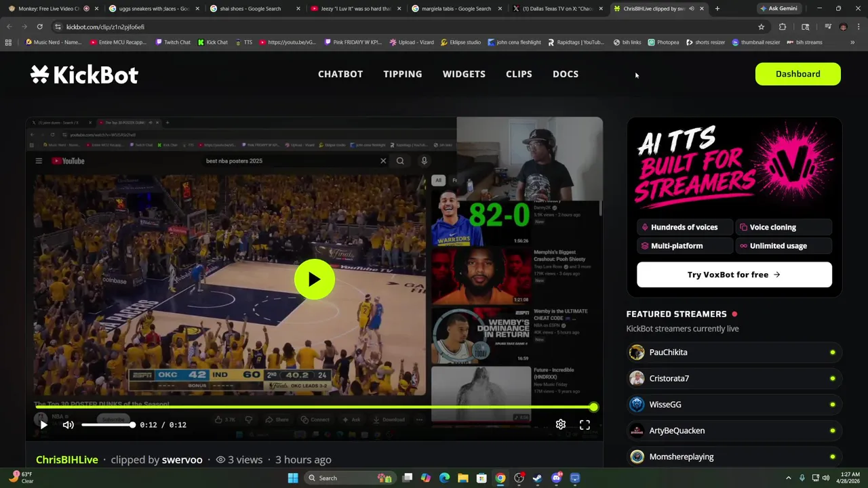Viewport: 868px width, 488px height.
Task: Open Discord from the taskbar
Action: (x=557, y=478)
